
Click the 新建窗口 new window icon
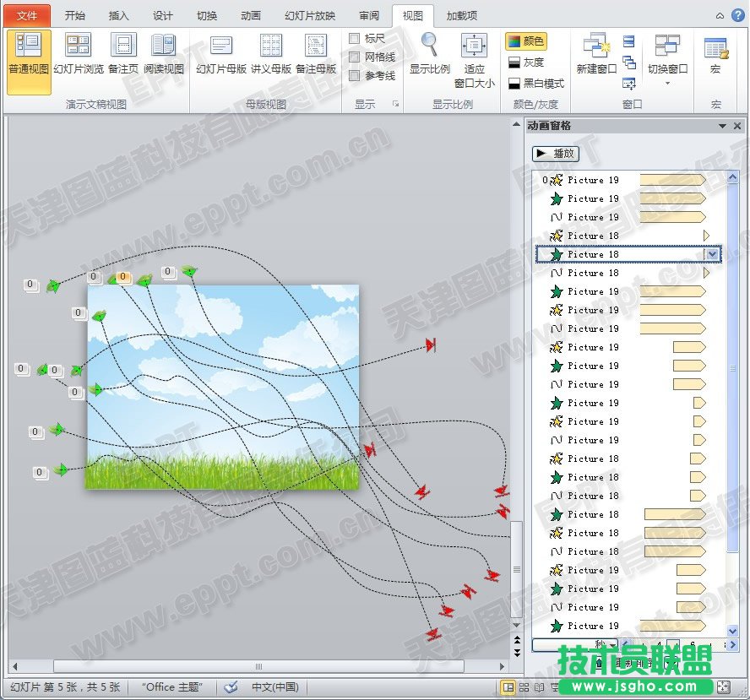(596, 46)
